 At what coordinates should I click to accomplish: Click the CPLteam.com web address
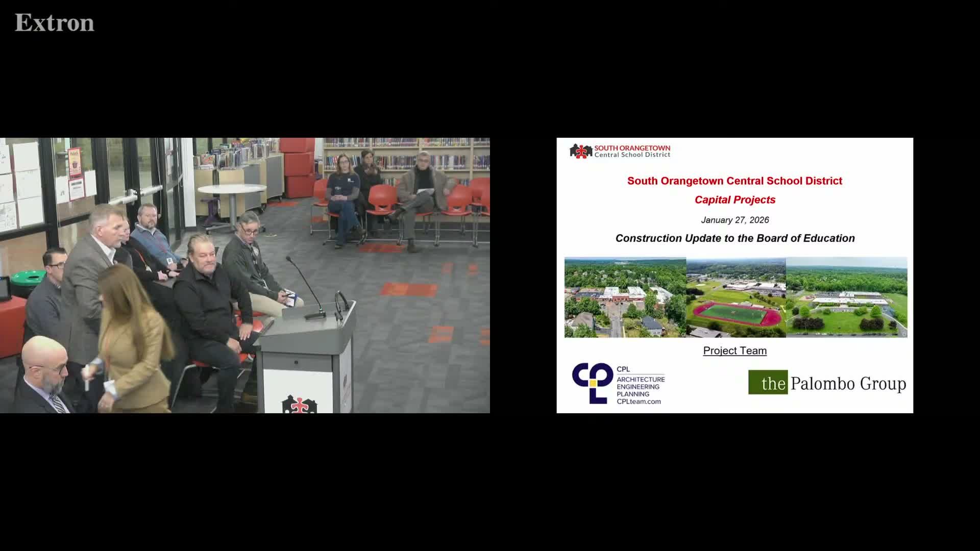click(639, 402)
